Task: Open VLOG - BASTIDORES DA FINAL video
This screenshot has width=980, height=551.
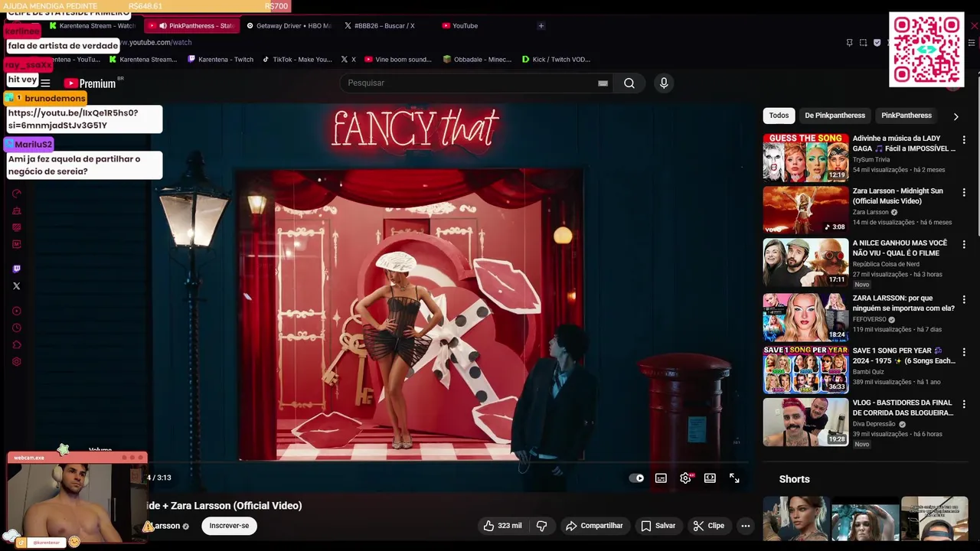Action: (x=805, y=422)
